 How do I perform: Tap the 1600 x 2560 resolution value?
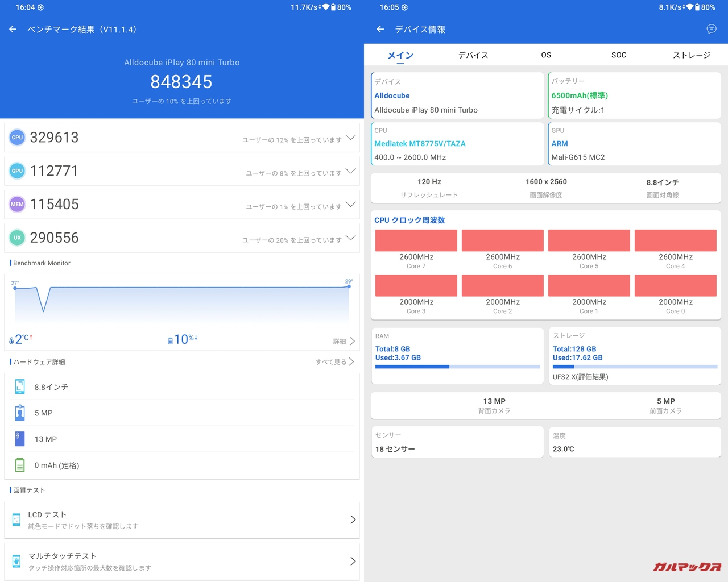click(546, 182)
